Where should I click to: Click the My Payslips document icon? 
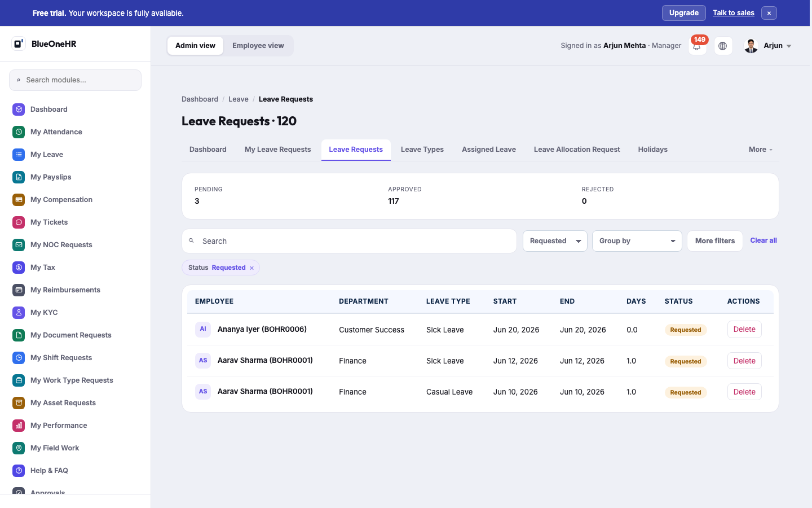tap(19, 177)
